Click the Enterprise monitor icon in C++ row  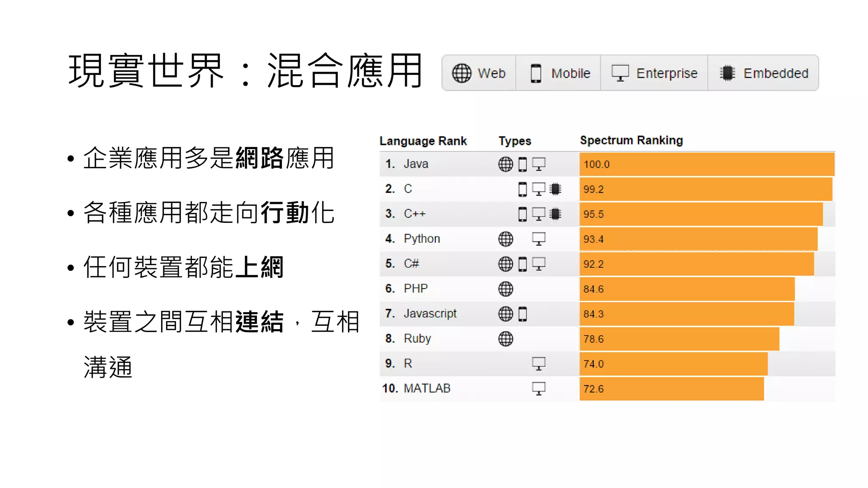pyautogui.click(x=539, y=214)
